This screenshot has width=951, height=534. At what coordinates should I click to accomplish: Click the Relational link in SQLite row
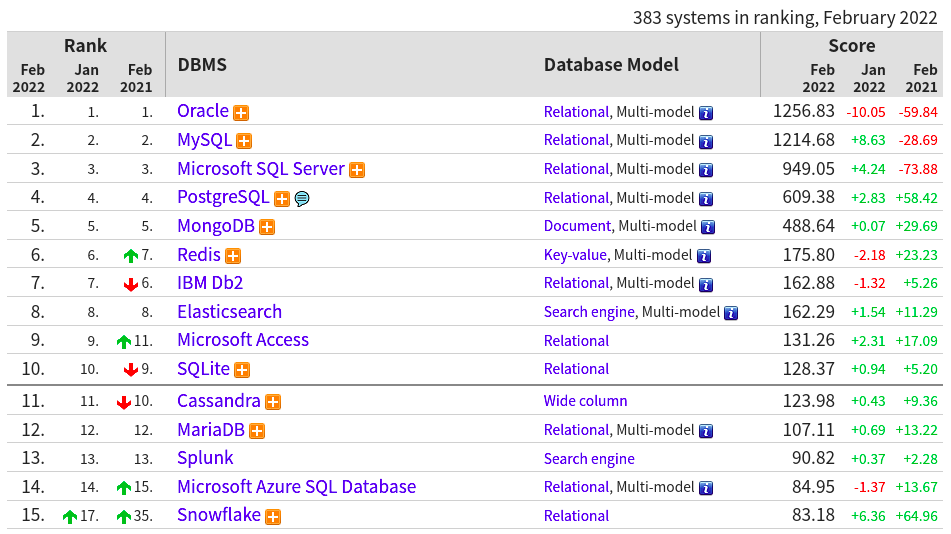click(x=576, y=369)
